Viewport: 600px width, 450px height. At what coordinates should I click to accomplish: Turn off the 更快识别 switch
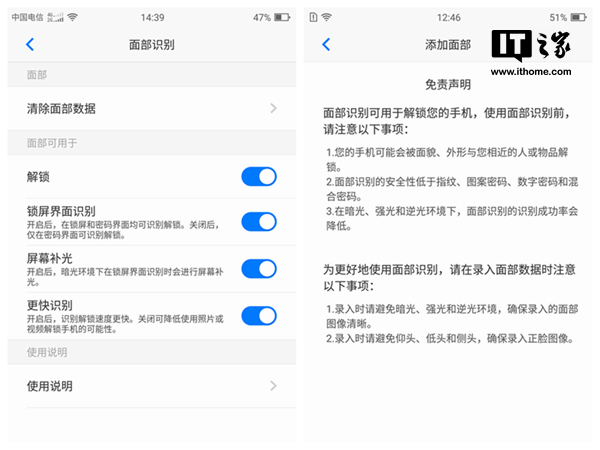click(x=259, y=316)
